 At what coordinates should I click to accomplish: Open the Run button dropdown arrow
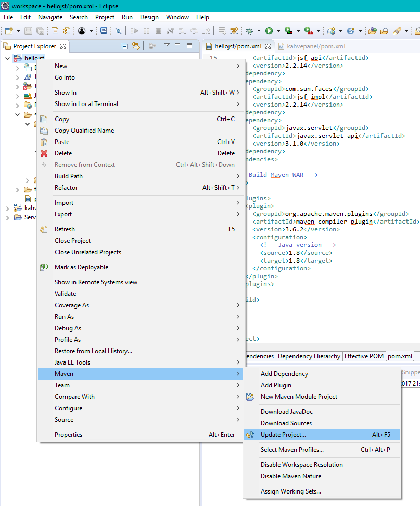click(278, 31)
